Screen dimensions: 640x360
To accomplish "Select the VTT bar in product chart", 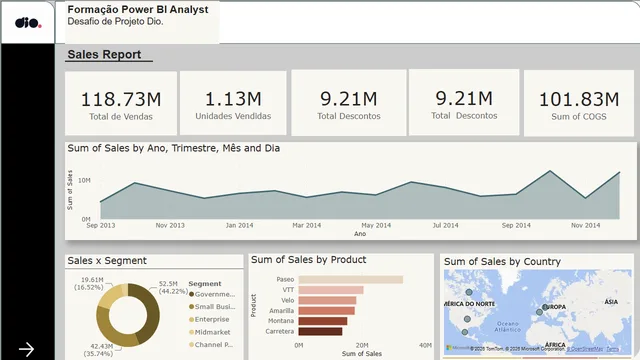I will click(x=331, y=290).
